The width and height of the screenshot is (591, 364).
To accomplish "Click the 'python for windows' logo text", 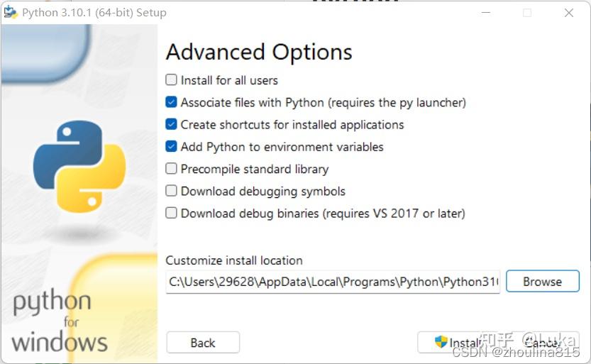I will (60, 321).
